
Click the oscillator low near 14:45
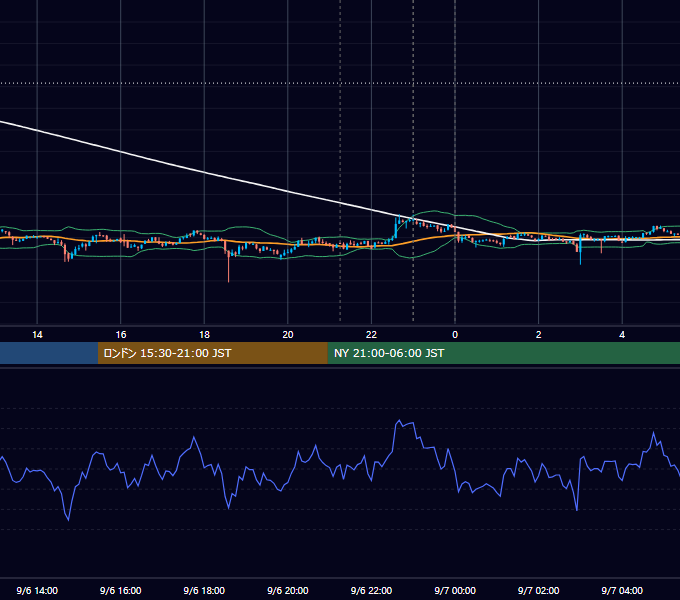pos(69,519)
